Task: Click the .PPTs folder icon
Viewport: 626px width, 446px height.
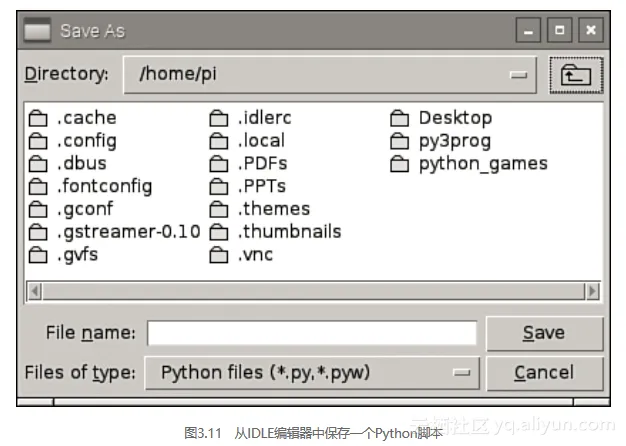Action: [219, 186]
